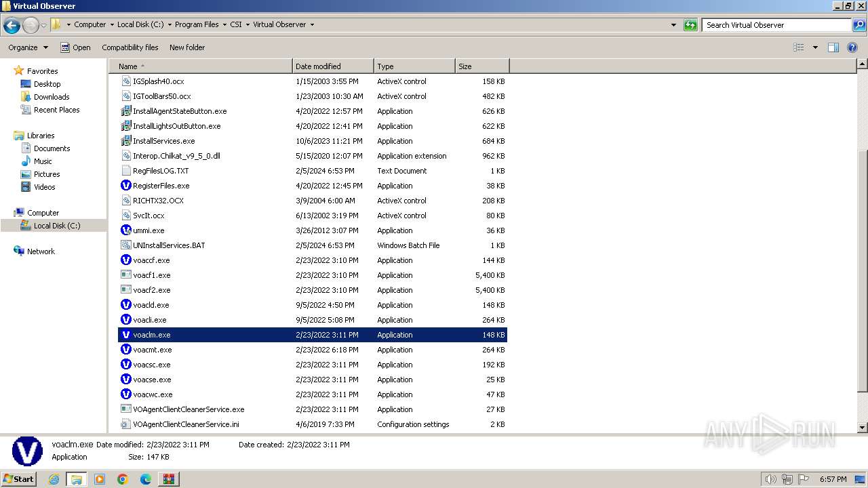Expand the CSI breadcrumb arrow

click(x=247, y=24)
